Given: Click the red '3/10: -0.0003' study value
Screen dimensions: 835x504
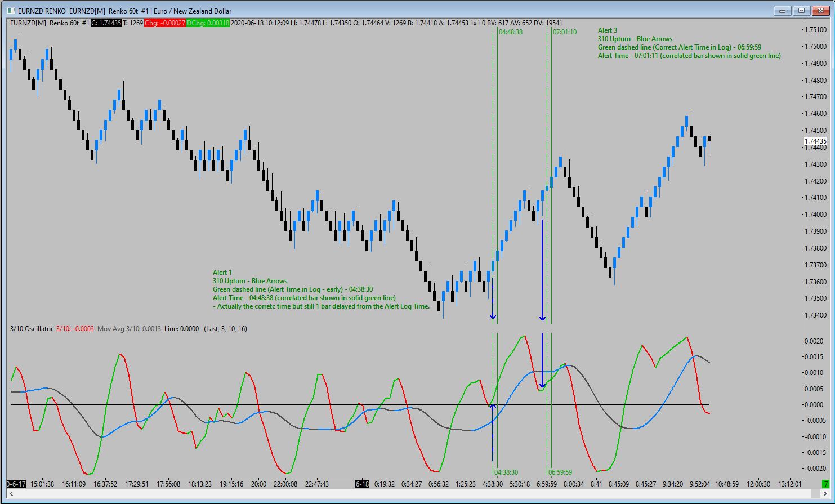Looking at the screenshot, I should point(75,329).
